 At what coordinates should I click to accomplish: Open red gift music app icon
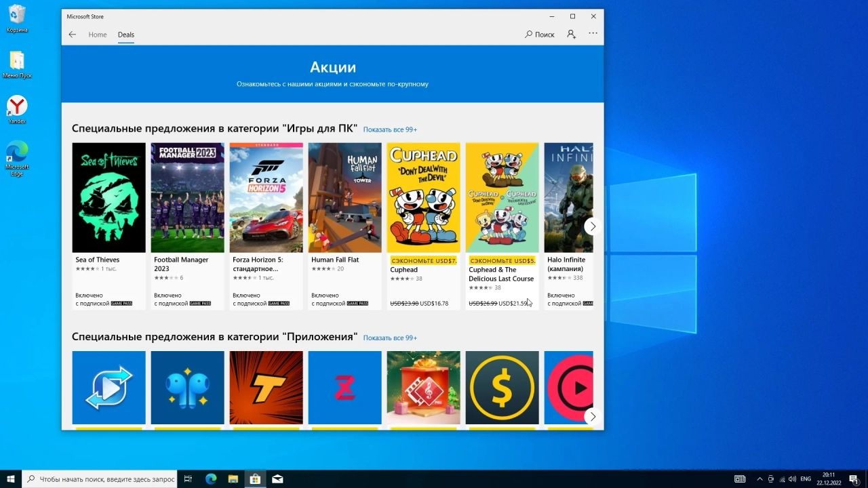pos(424,388)
